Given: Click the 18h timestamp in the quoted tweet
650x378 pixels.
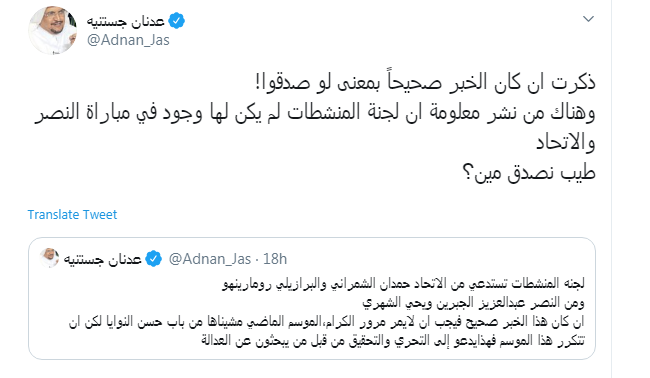Looking at the screenshot, I should click(275, 259).
